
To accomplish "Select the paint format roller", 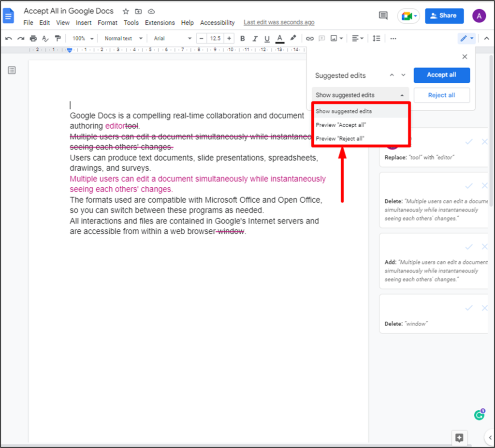I will 58,39.
